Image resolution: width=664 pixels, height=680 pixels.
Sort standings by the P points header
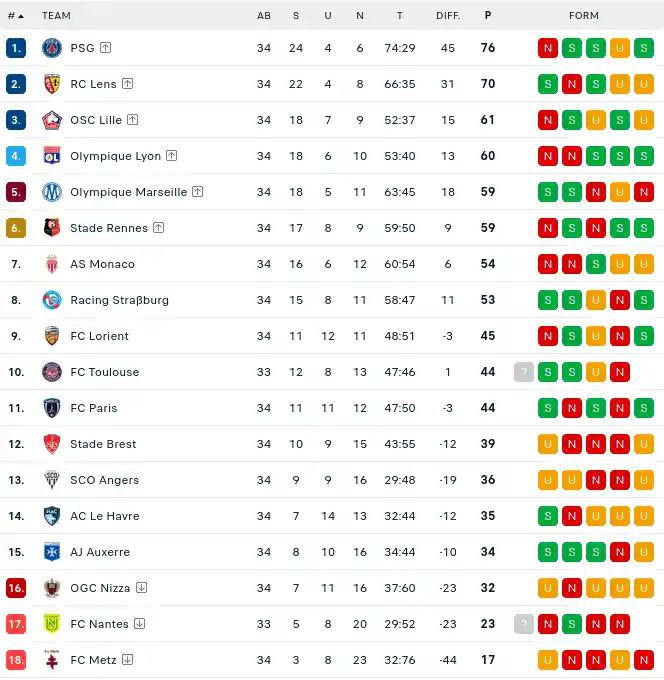[x=488, y=15]
